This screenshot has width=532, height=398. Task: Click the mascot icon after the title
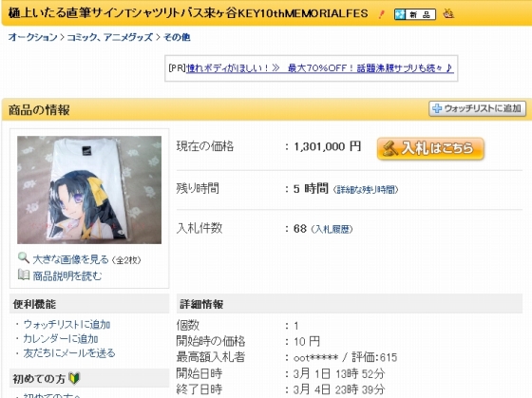tap(448, 13)
